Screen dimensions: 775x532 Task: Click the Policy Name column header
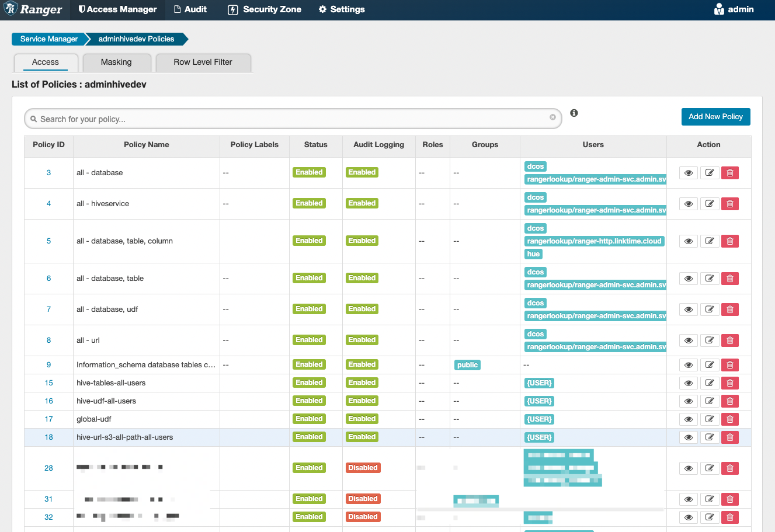pos(146,145)
